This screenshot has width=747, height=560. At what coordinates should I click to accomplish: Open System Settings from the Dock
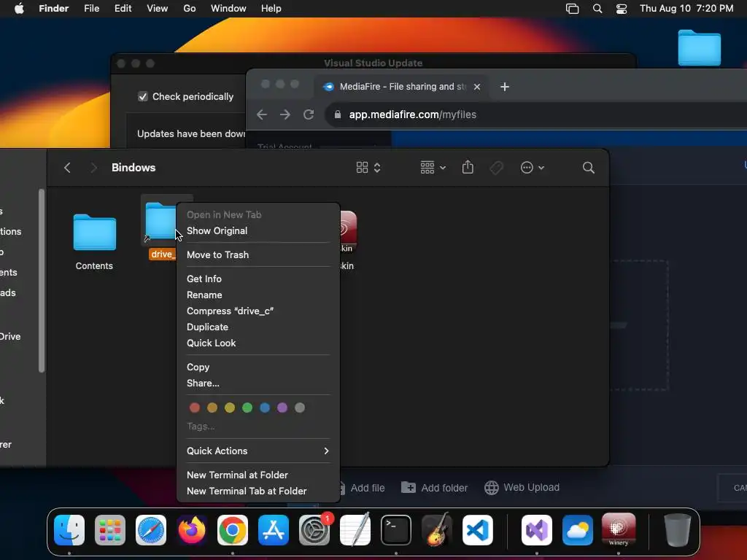[x=314, y=530]
